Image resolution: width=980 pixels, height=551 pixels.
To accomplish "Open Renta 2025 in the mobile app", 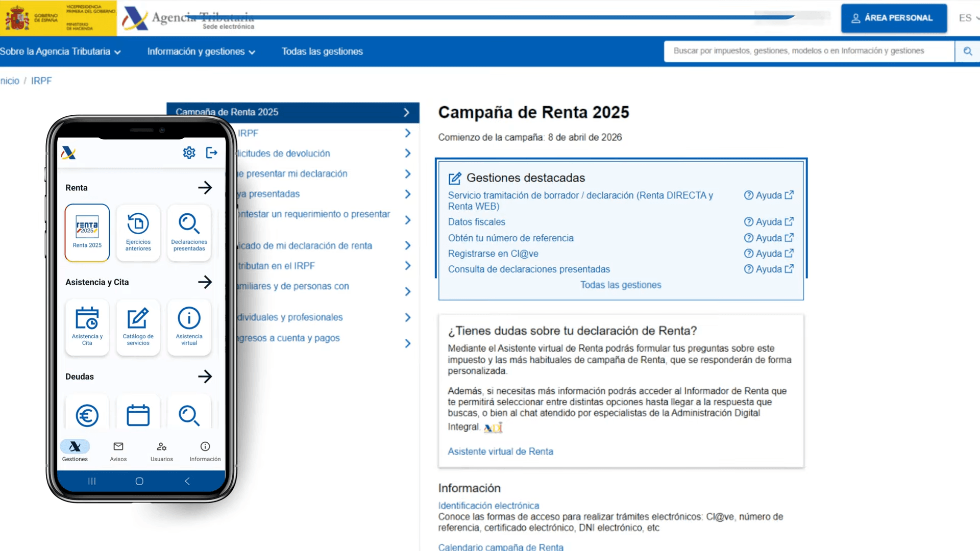I will pyautogui.click(x=87, y=233).
